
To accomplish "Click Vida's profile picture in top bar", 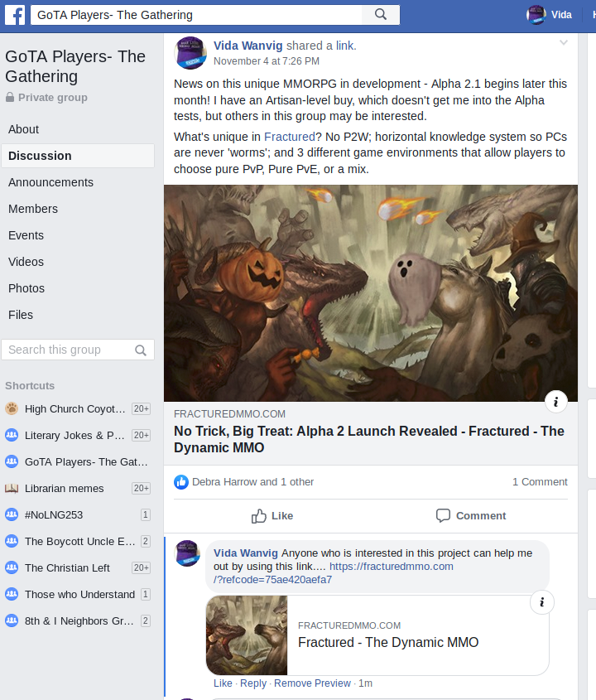I will [536, 15].
